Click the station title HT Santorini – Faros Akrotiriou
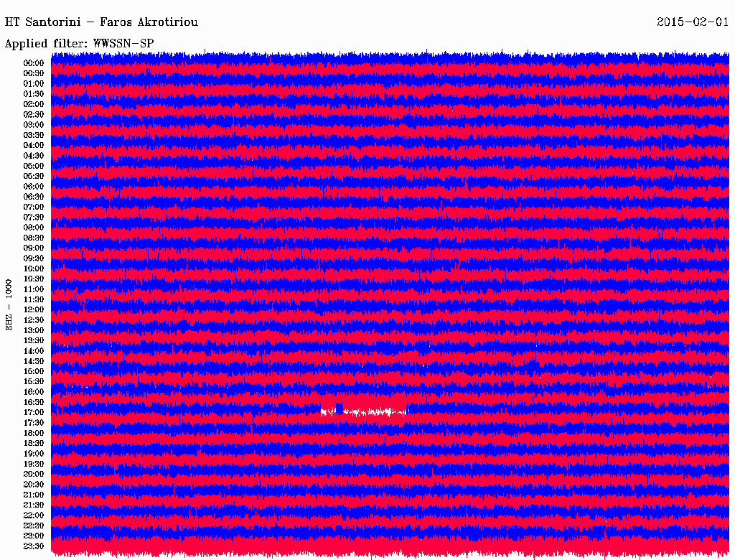The image size is (735, 560). point(101,22)
